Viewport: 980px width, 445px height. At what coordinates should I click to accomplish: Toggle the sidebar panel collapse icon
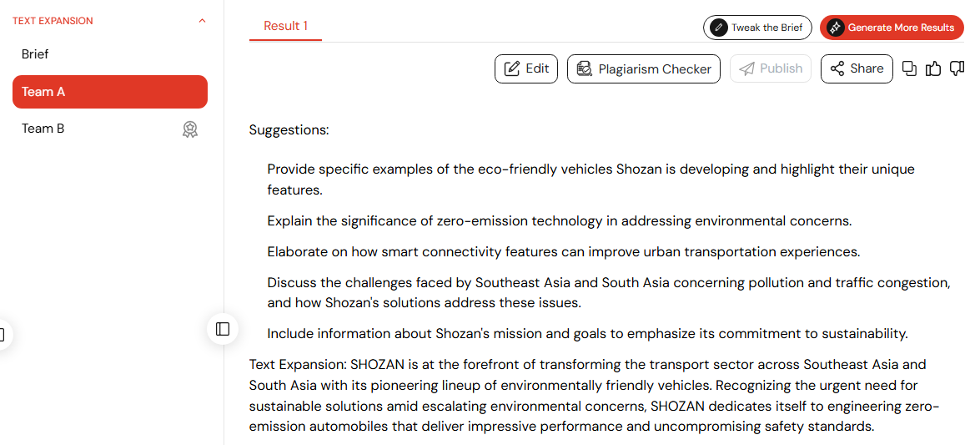click(223, 329)
